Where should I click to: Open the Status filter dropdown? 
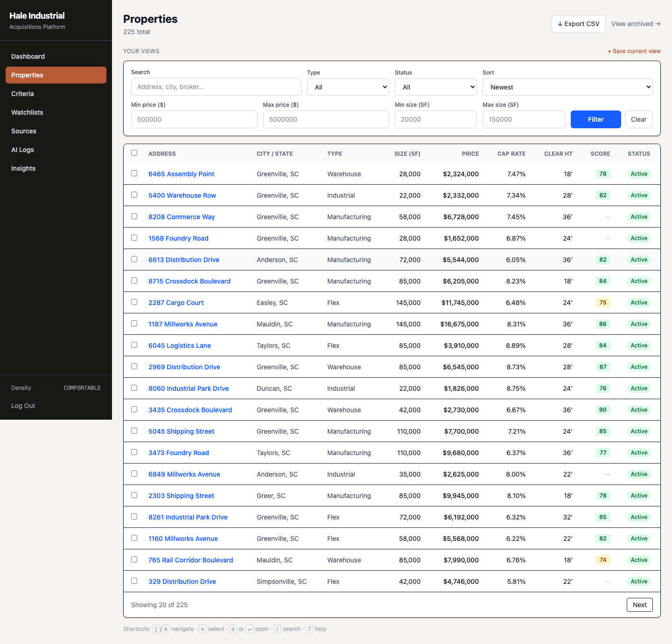[436, 87]
